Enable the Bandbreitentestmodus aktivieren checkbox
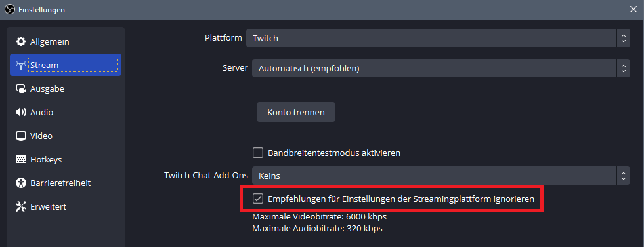 258,153
